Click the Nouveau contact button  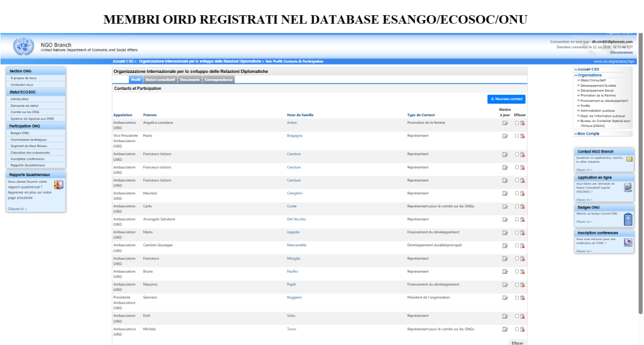506,99
